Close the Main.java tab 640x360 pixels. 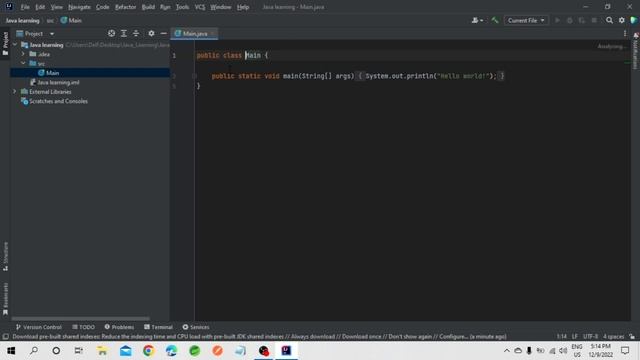(x=213, y=33)
